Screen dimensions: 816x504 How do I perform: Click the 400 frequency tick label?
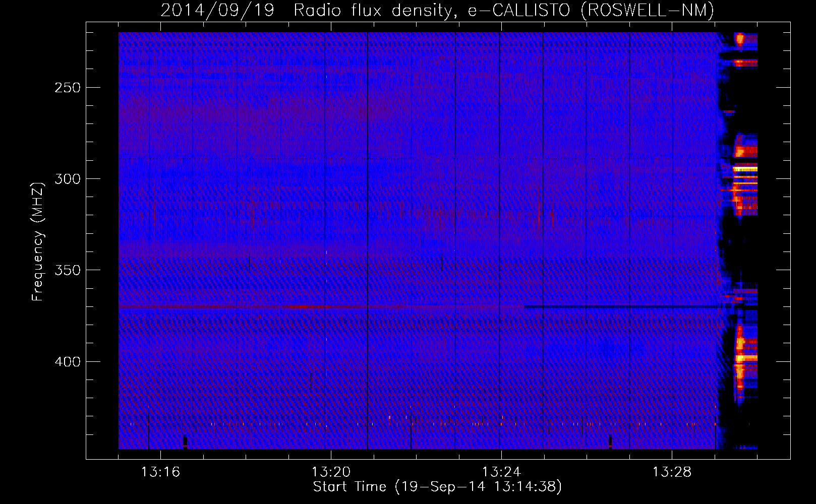point(67,362)
